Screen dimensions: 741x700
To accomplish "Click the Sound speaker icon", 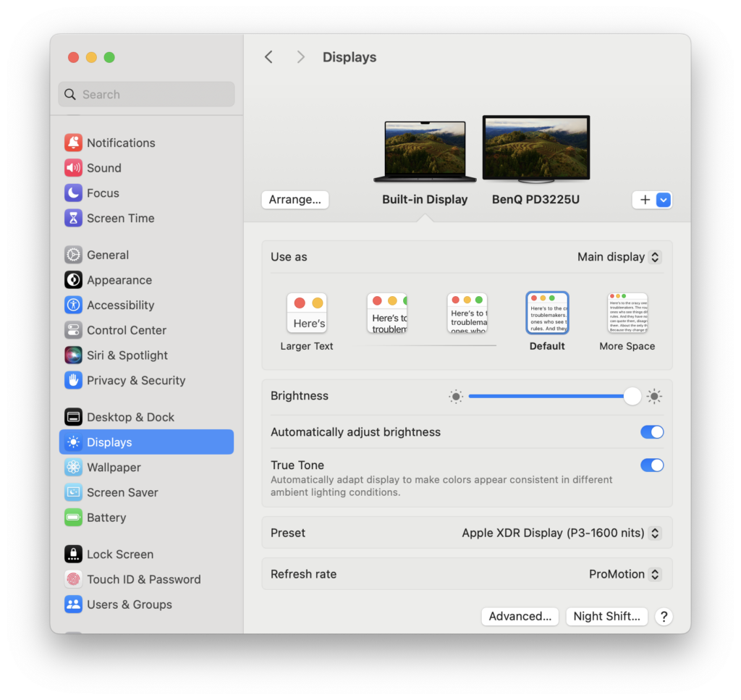I will coord(73,168).
